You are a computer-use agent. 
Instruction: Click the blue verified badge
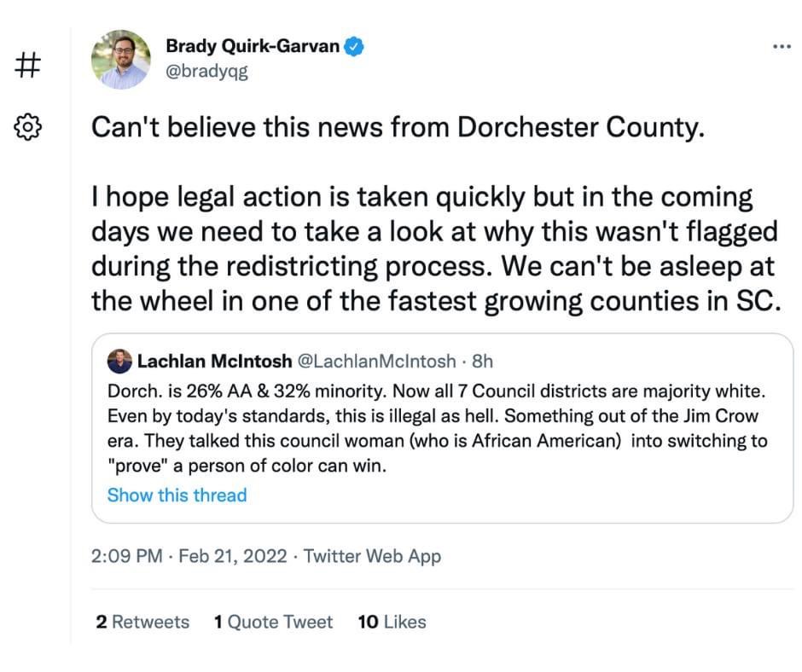tap(355, 46)
